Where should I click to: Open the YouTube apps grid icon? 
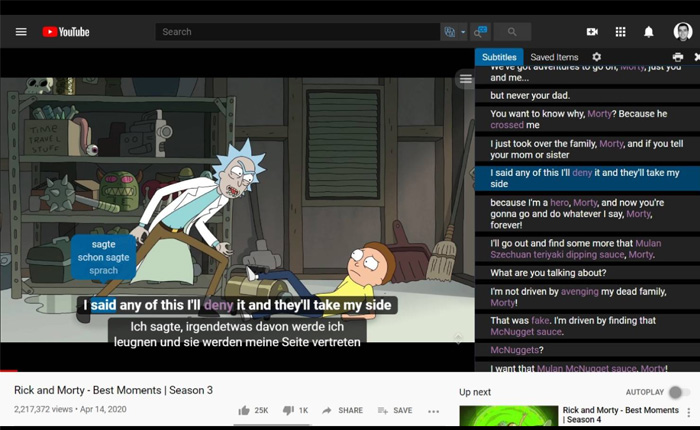(x=620, y=32)
